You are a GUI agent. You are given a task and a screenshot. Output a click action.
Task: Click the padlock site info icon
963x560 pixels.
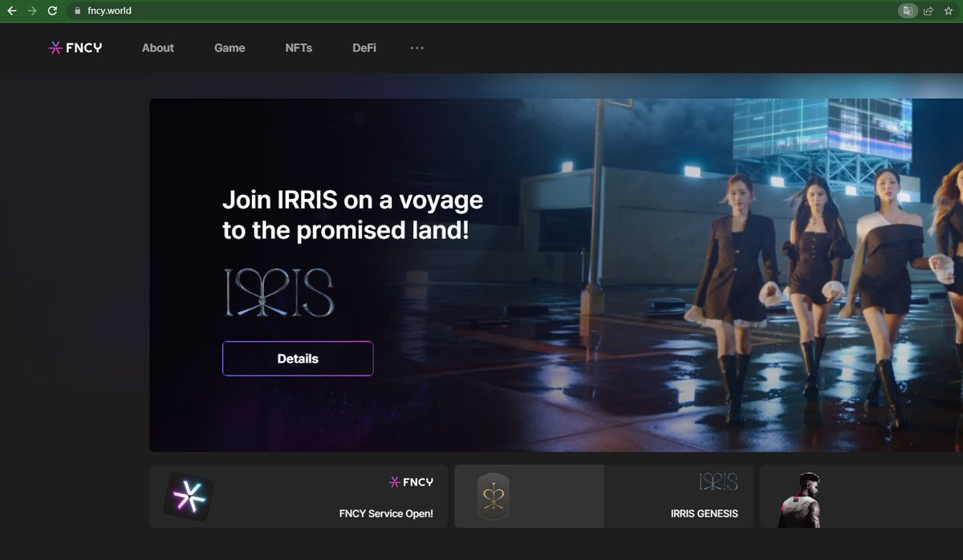tap(77, 11)
